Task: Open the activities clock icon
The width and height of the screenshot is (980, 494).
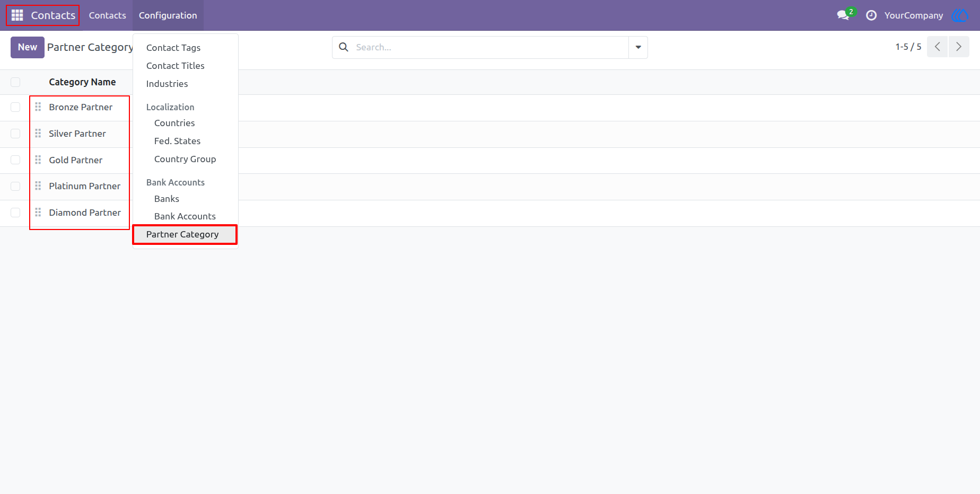Action: (x=871, y=15)
